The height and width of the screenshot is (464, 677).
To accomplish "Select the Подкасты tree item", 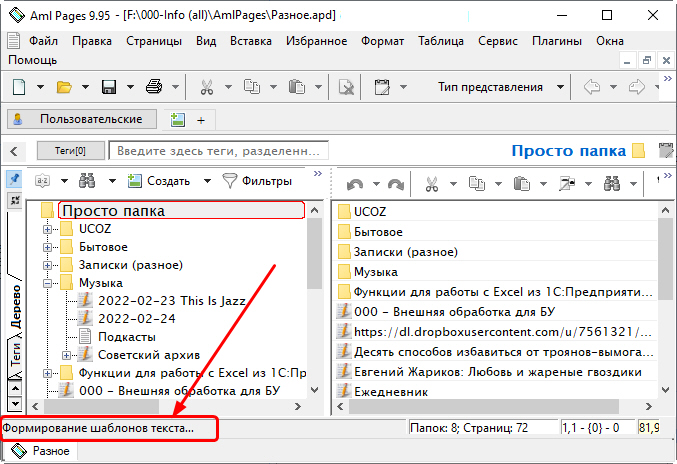I will coord(127,337).
